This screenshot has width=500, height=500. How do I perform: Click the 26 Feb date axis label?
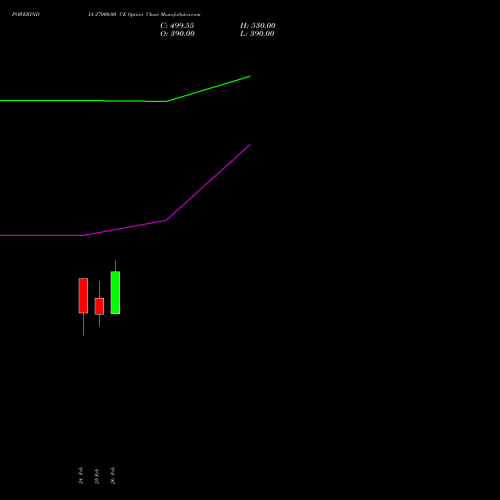[x=113, y=475]
